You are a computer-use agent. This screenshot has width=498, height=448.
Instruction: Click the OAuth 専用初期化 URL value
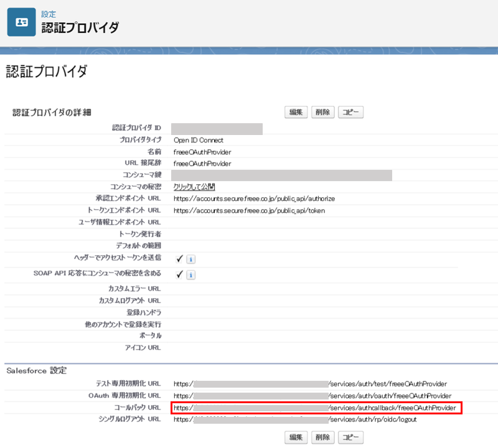[312, 396]
